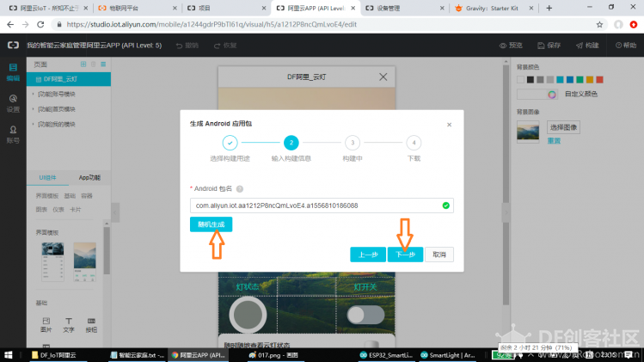Click the studio logo in top-left header
This screenshot has width=644, height=362.
pyautogui.click(x=13, y=46)
